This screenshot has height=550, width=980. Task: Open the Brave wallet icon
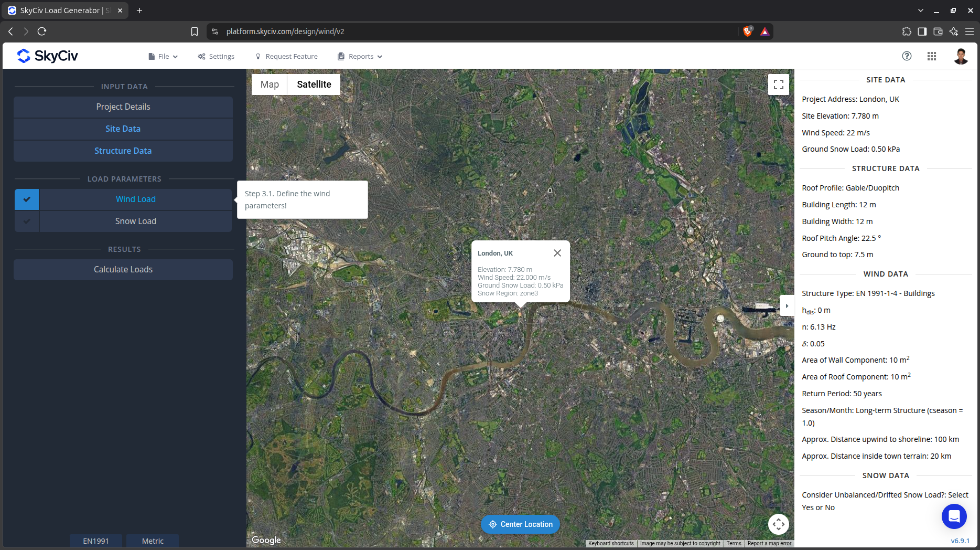(938, 31)
